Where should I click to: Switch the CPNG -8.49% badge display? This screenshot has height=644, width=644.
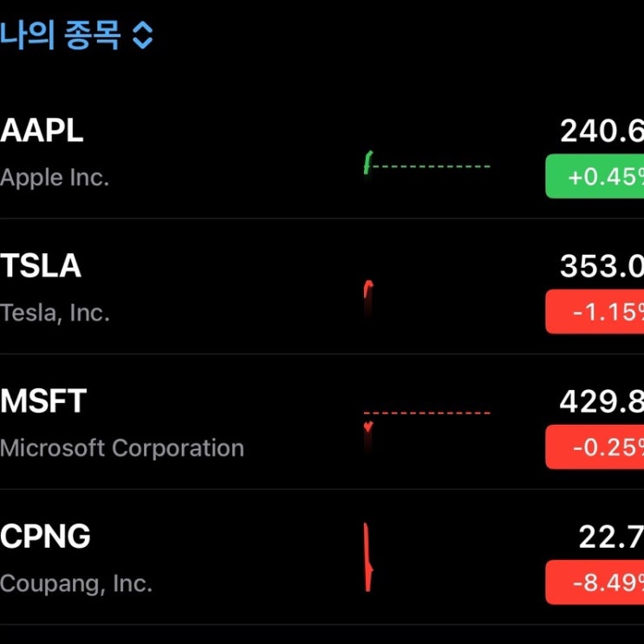(x=595, y=582)
